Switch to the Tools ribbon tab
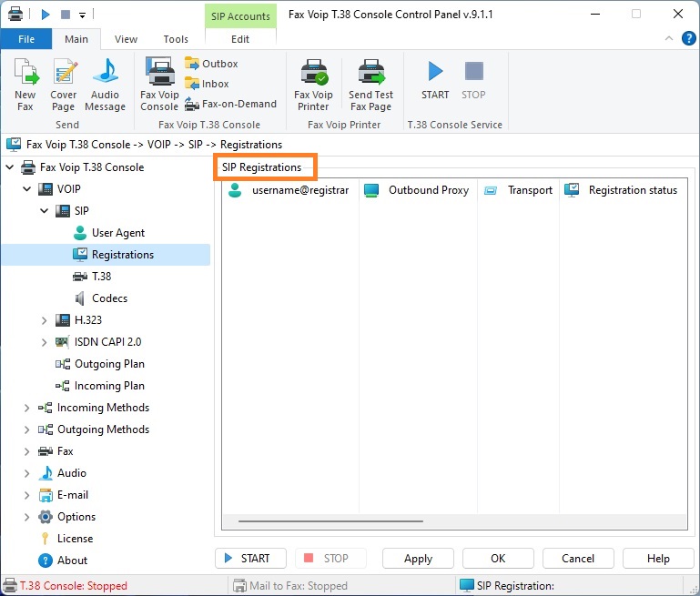The width and height of the screenshot is (700, 596). (176, 39)
